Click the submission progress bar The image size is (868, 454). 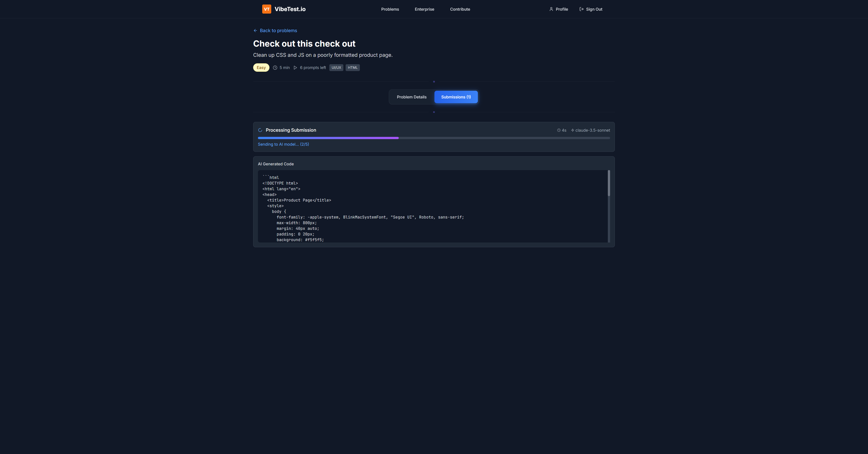[x=434, y=138]
